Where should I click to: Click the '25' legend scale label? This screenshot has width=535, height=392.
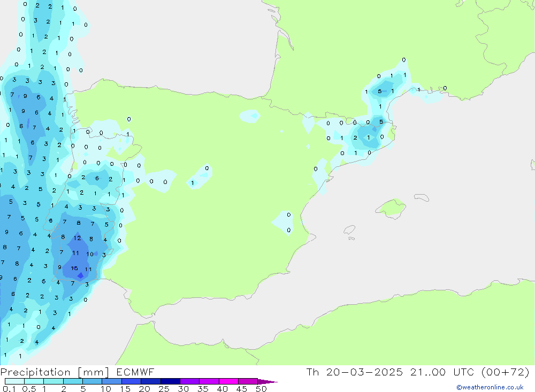164,389
